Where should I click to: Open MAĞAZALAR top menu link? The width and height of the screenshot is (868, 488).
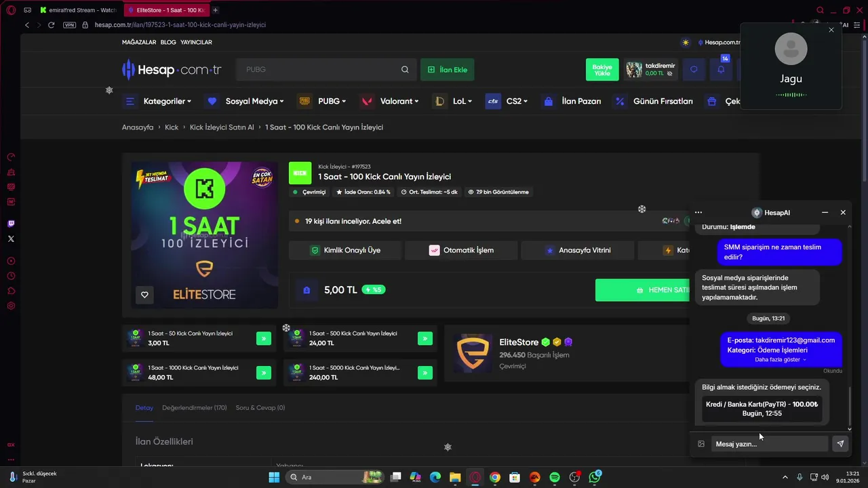(x=139, y=42)
